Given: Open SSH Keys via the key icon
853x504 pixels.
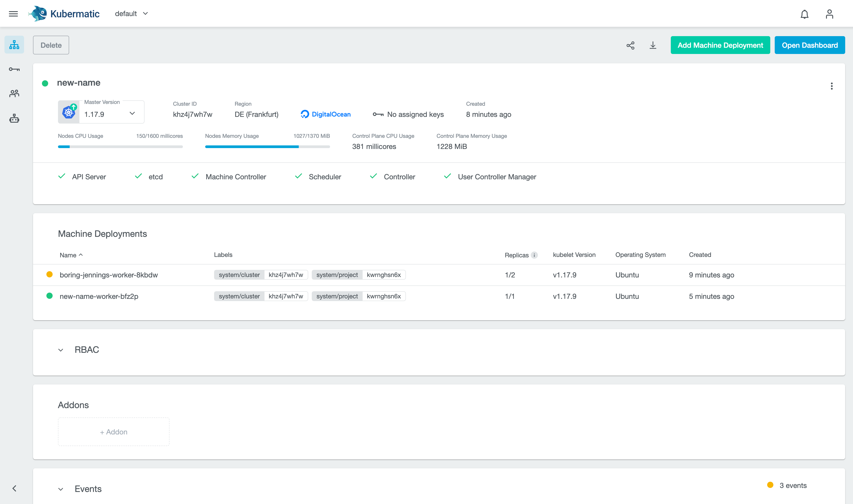Looking at the screenshot, I should [14, 69].
